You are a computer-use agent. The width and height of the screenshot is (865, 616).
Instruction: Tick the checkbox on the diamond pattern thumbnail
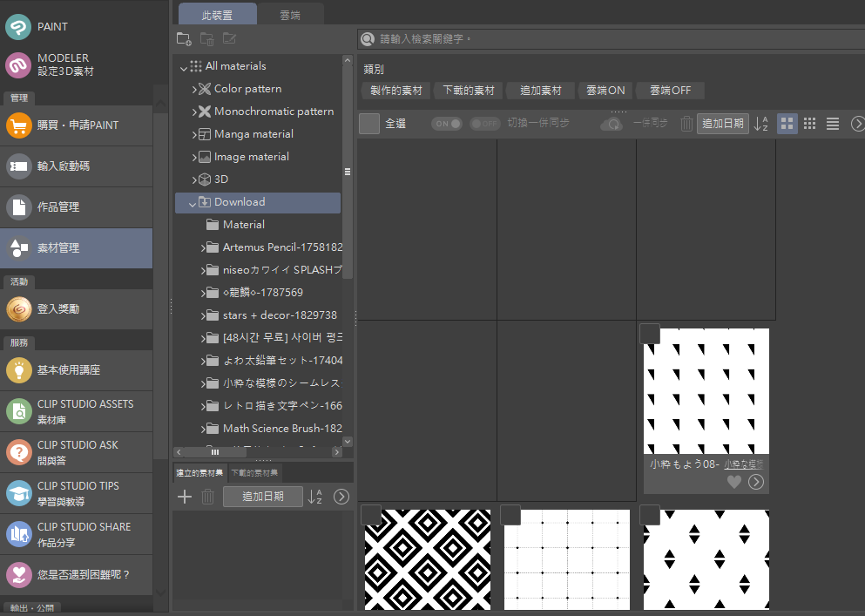click(371, 514)
